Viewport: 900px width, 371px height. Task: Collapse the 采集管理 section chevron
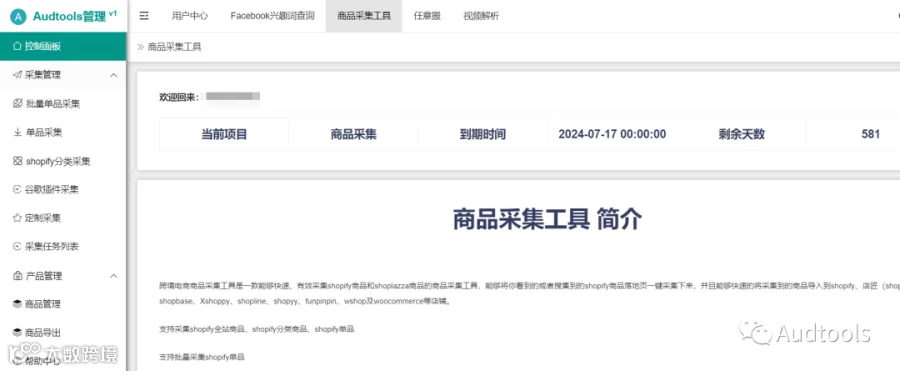tap(114, 75)
